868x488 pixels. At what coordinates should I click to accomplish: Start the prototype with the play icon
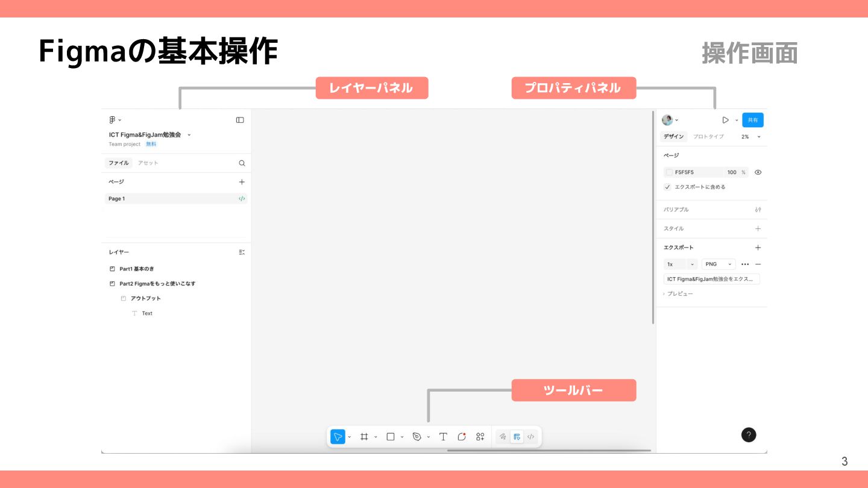point(725,120)
